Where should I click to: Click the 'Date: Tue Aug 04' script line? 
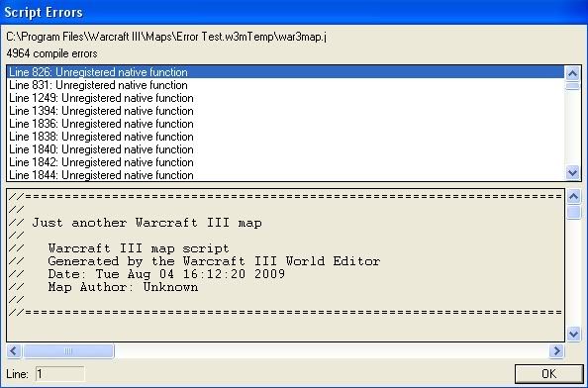coord(166,274)
